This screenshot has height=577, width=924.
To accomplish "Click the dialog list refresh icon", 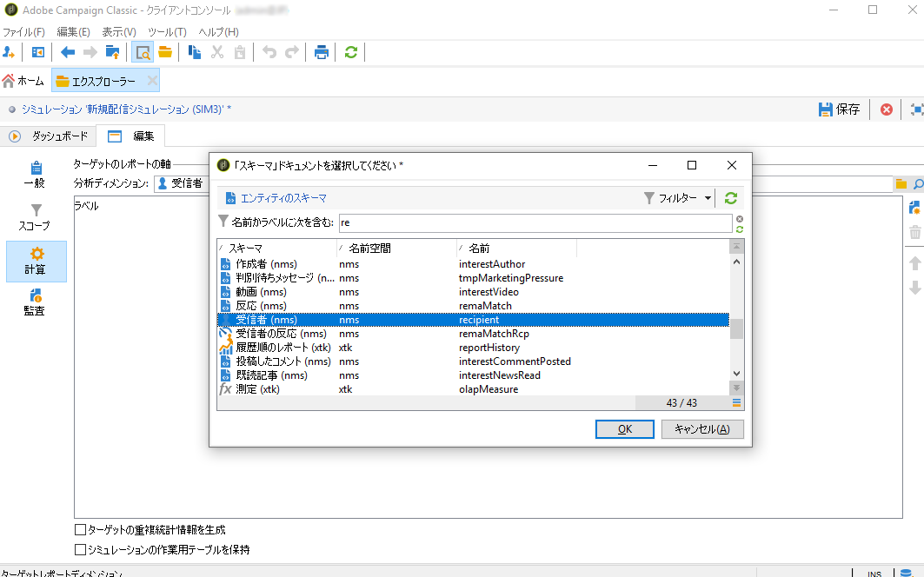I will [731, 198].
